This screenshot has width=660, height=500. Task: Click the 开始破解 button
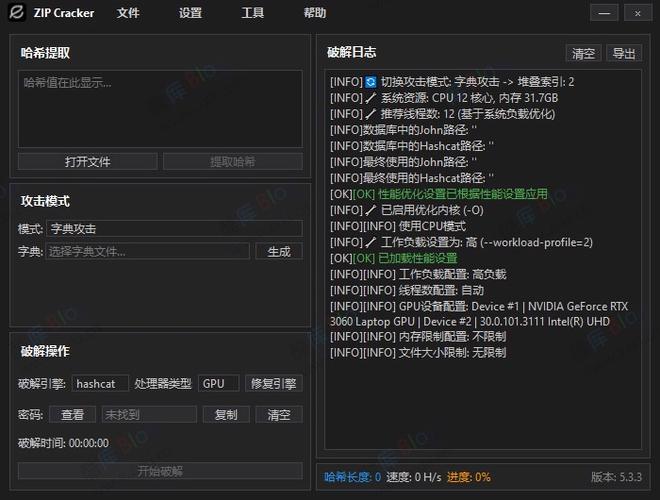(x=160, y=471)
